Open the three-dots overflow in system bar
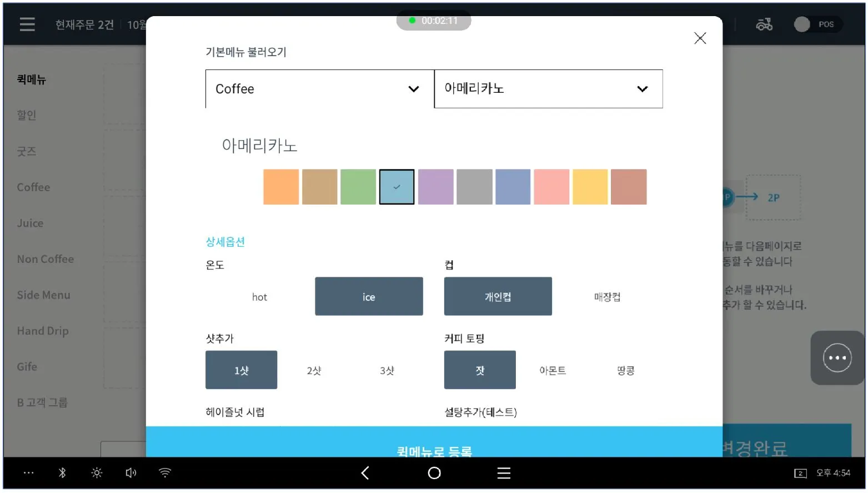Screen dimensions: 868x493 pos(29,473)
